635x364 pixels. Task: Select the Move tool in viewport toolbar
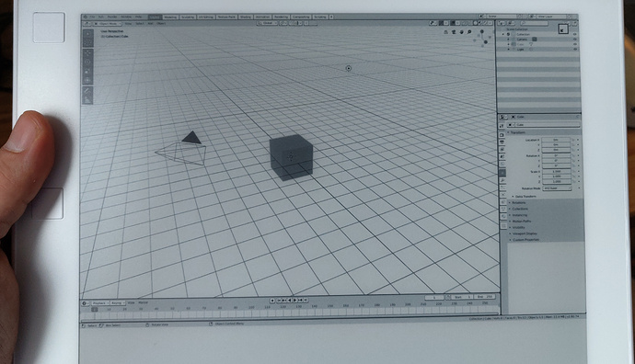87,52
